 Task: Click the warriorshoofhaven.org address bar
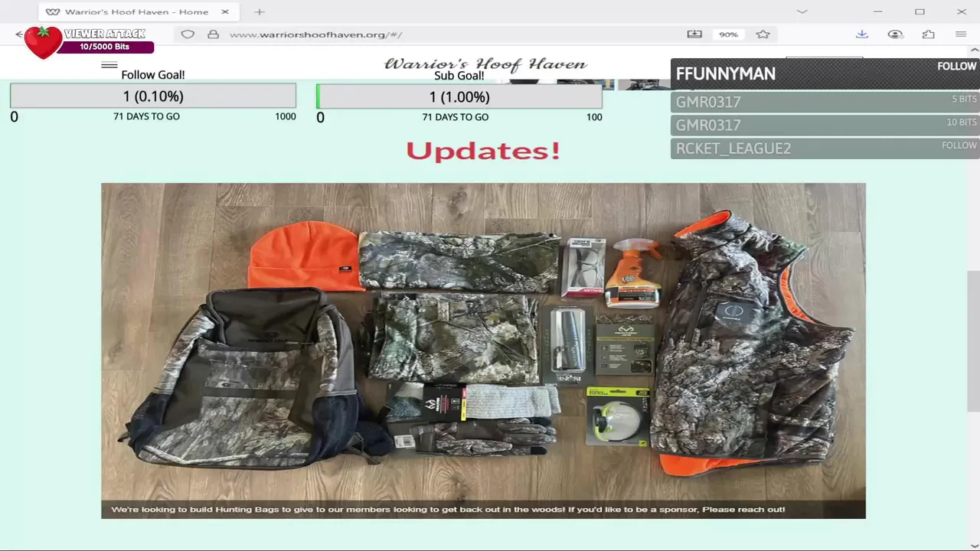[x=444, y=34]
